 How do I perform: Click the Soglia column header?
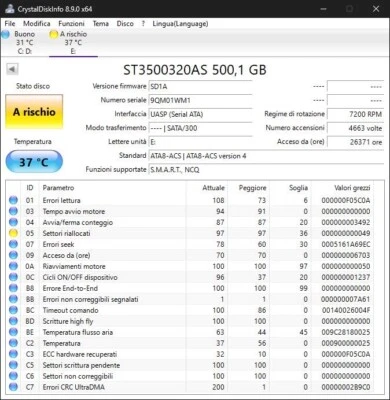[x=298, y=188]
